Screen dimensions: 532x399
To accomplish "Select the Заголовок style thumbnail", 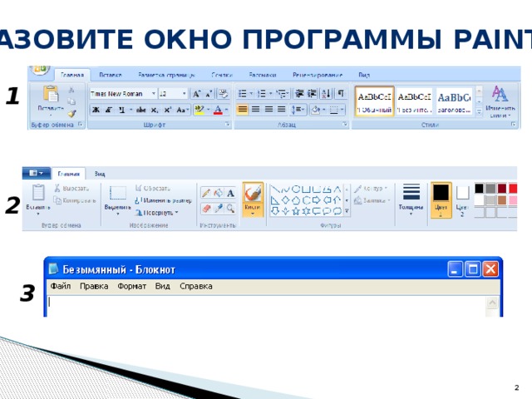I will (455, 101).
